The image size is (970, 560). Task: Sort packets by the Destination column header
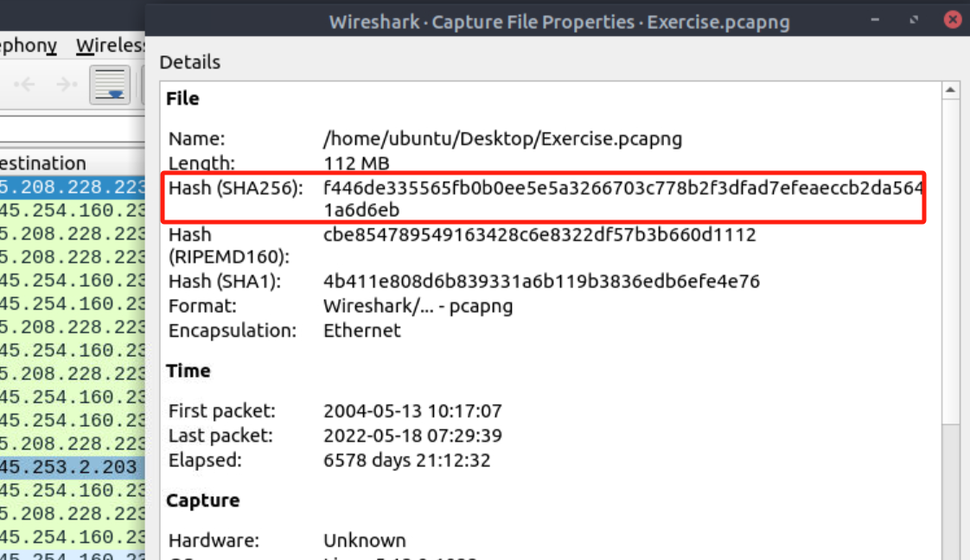43,163
